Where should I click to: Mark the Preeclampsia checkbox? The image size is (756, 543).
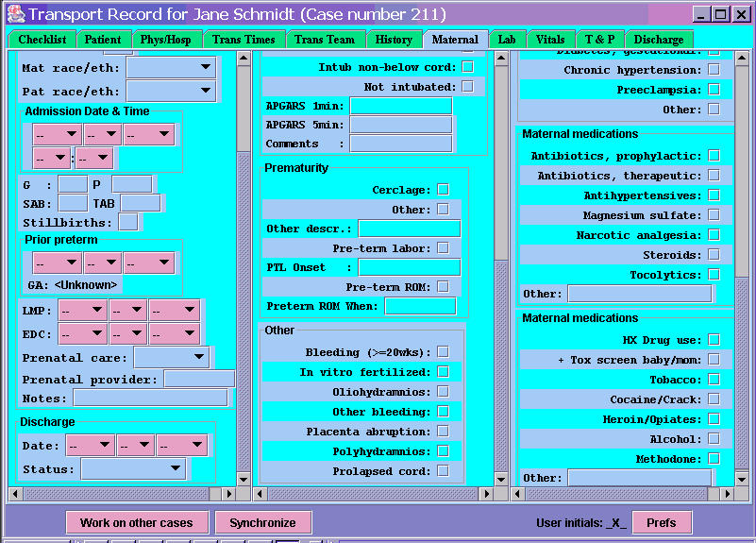click(714, 90)
